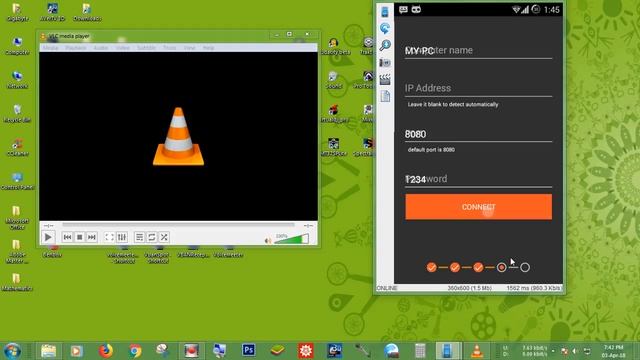
Task: Click the Computer name field
Action: [x=478, y=51]
